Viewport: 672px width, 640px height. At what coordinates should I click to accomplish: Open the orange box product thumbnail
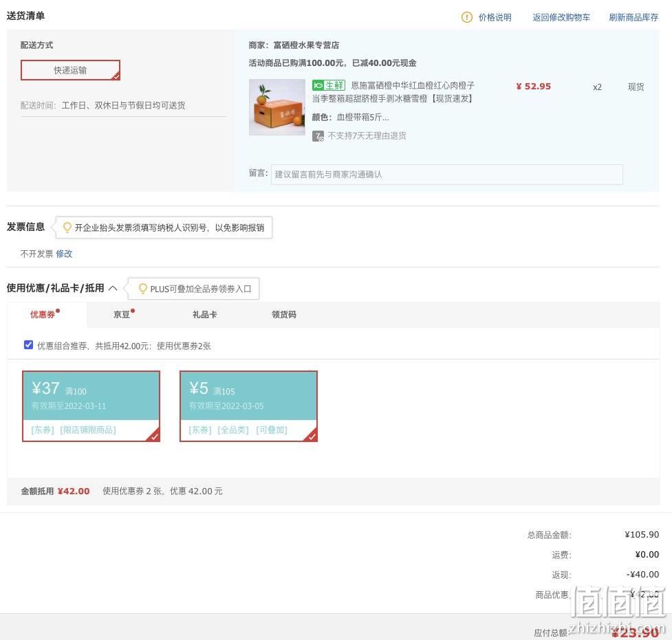[277, 107]
